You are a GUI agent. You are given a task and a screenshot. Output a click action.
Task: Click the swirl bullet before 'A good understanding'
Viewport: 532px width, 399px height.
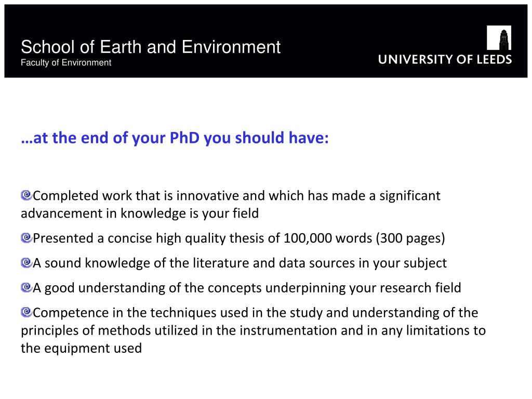(x=26, y=287)
